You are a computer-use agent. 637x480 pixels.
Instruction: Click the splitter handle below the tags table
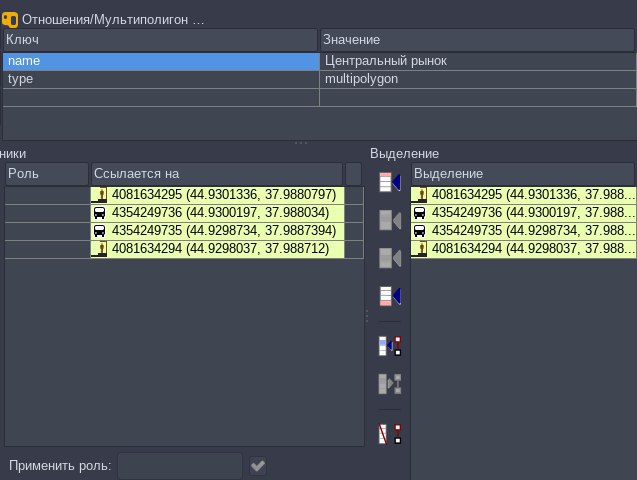point(300,143)
